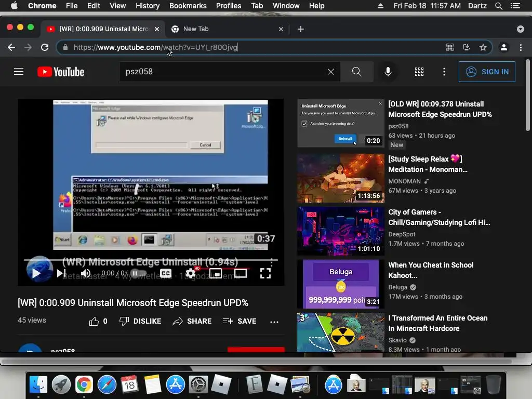This screenshot has width=532, height=399.
Task: Go to YouTube home via the logo
Action: pyautogui.click(x=61, y=72)
